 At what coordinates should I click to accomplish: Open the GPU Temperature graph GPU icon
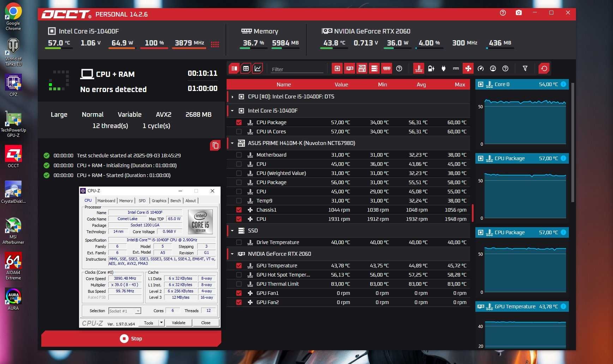[x=481, y=307]
